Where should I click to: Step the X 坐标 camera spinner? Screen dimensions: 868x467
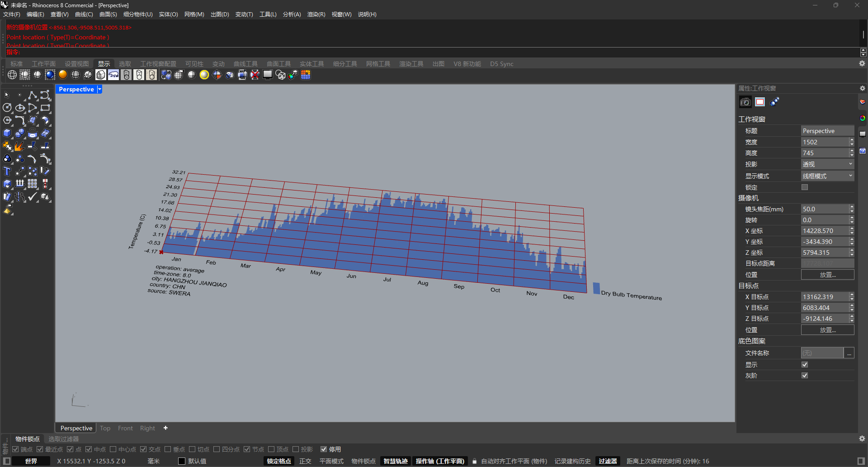[852, 231]
